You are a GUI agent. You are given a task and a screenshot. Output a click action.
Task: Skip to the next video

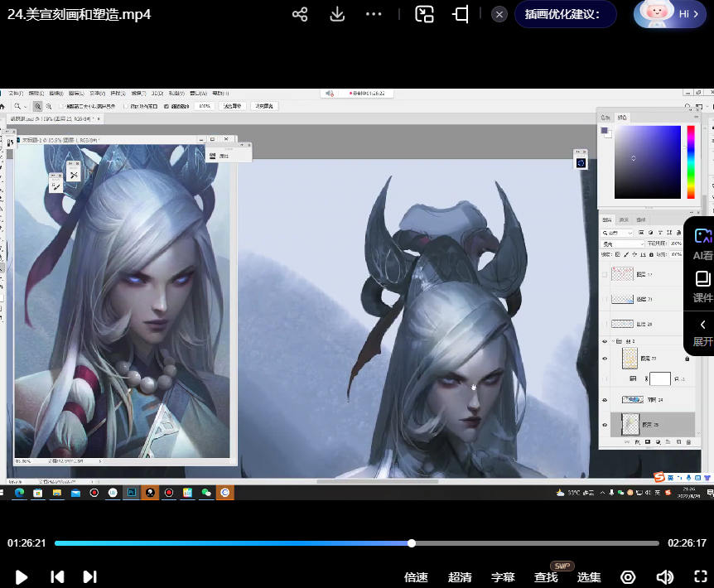click(x=90, y=576)
